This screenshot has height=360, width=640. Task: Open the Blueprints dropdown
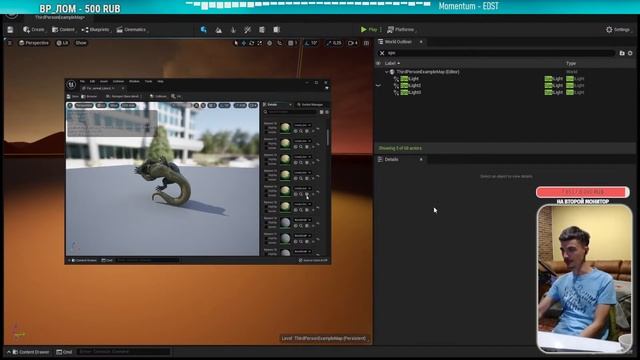96,30
